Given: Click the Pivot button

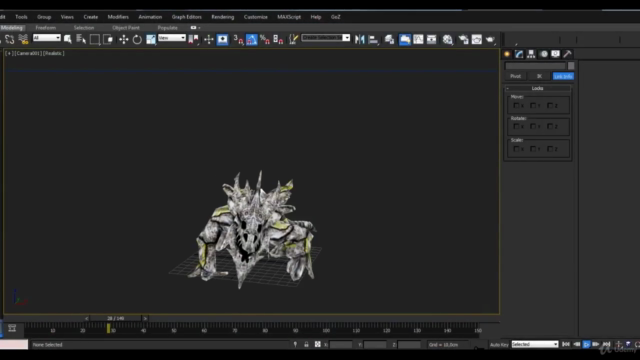Looking at the screenshot, I should tap(516, 76).
